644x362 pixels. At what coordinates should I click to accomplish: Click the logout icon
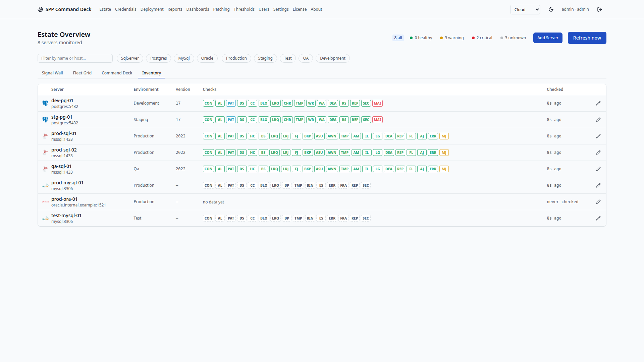pos(600,9)
